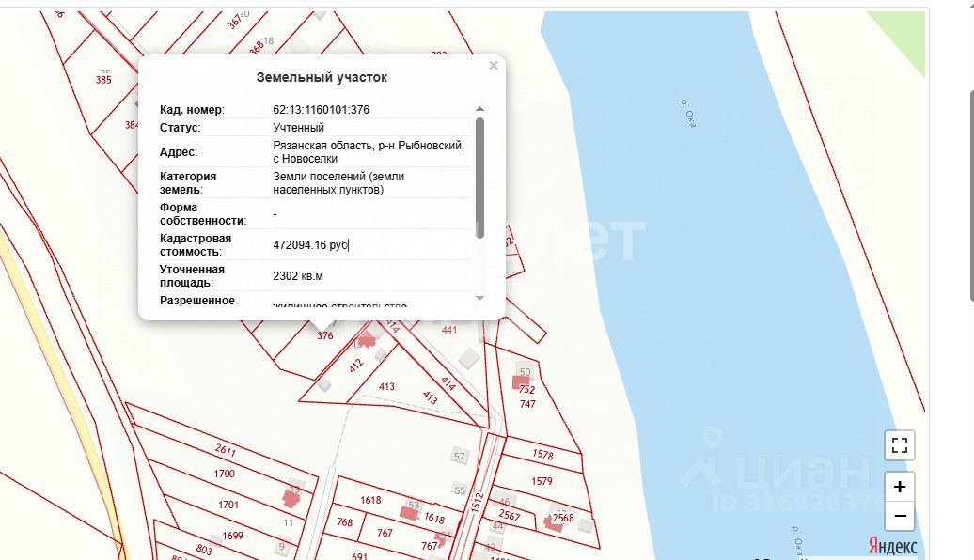Click the red building next to parcel 2568
This screenshot has width=974, height=560.
point(551,522)
